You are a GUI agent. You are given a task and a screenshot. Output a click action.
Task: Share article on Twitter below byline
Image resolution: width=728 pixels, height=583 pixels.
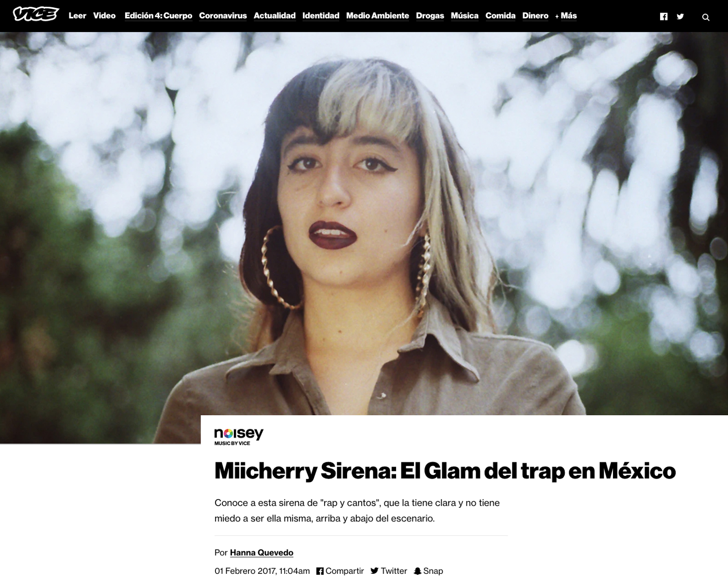[389, 571]
